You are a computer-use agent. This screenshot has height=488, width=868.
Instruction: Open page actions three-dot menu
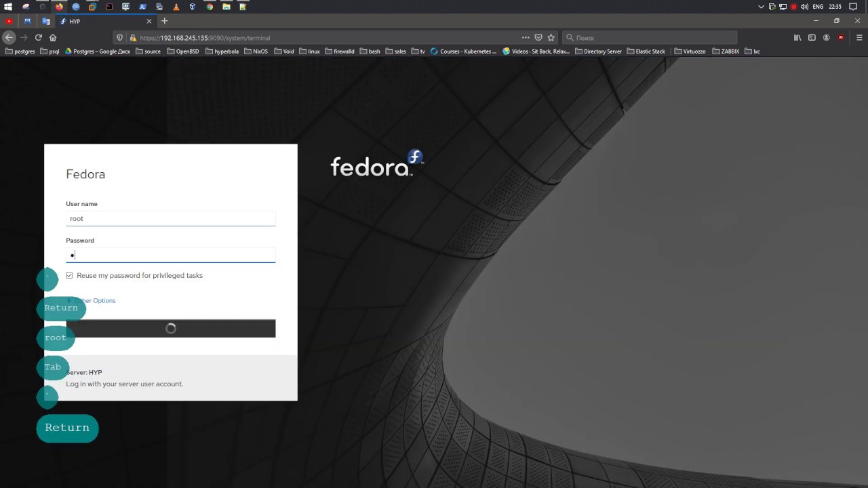[x=526, y=37]
